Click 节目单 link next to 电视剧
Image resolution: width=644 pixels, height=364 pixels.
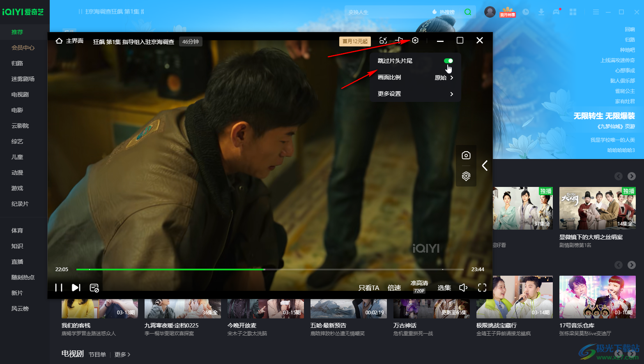97,355
